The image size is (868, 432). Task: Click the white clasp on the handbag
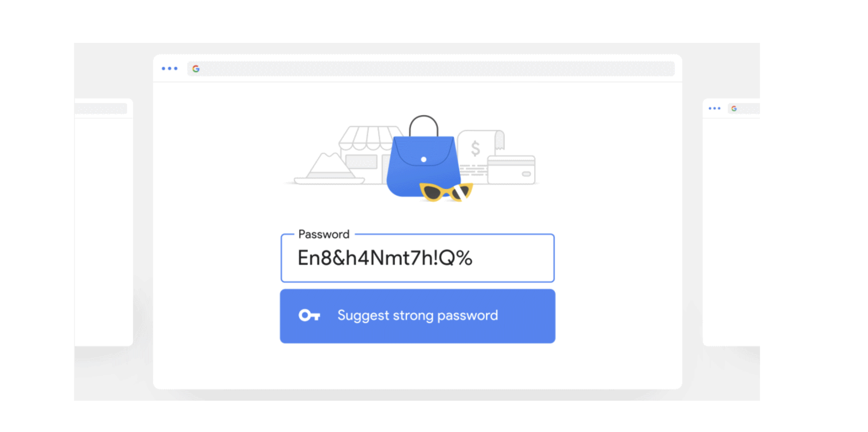click(x=424, y=160)
